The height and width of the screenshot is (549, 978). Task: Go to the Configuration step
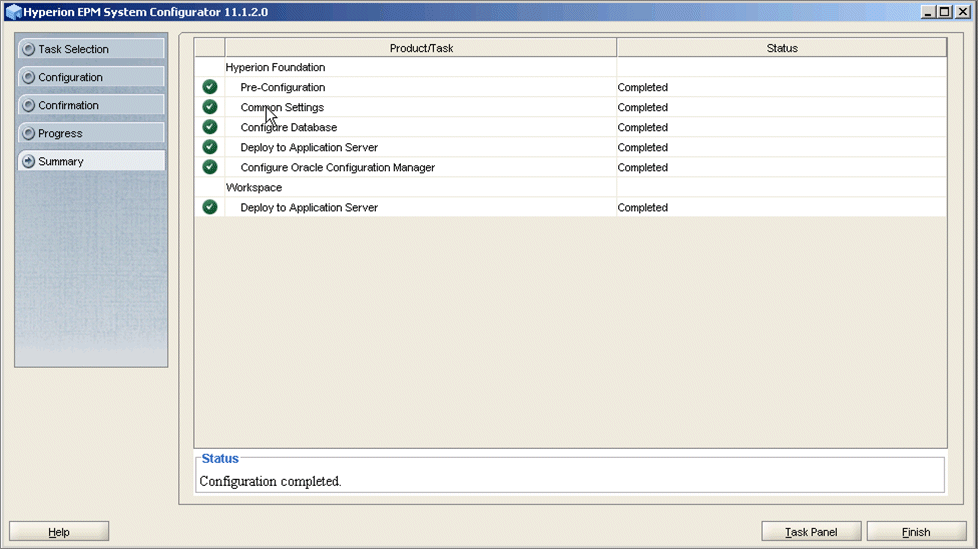click(x=91, y=77)
